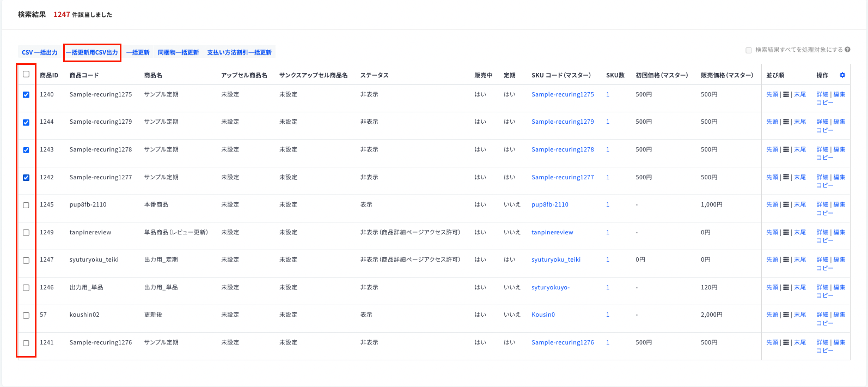Open SKU code link Sample-recuring1279
The image size is (868, 387).
(563, 122)
